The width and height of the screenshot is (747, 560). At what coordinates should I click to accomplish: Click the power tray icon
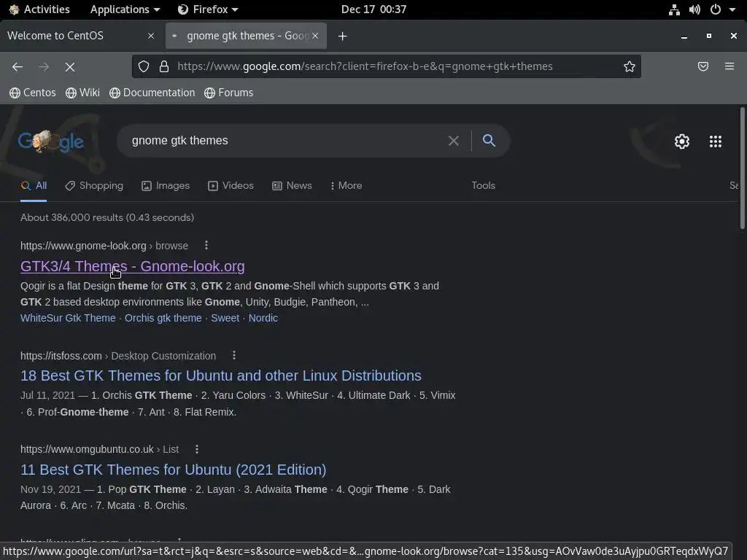point(716,9)
